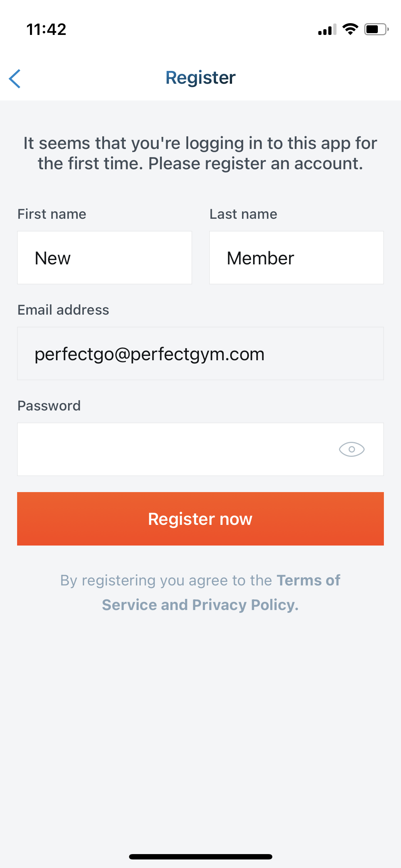Tap the Wi-Fi status icon
The width and height of the screenshot is (401, 868).
click(350, 29)
